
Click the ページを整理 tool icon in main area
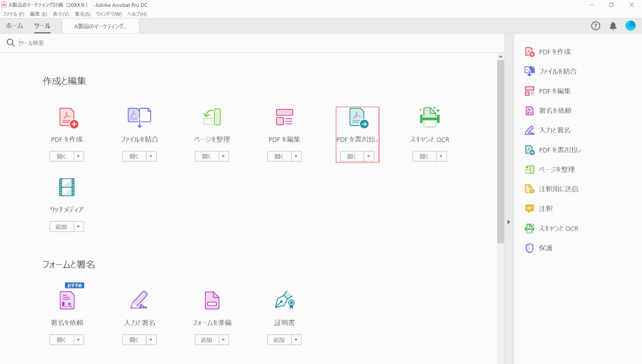point(212,117)
